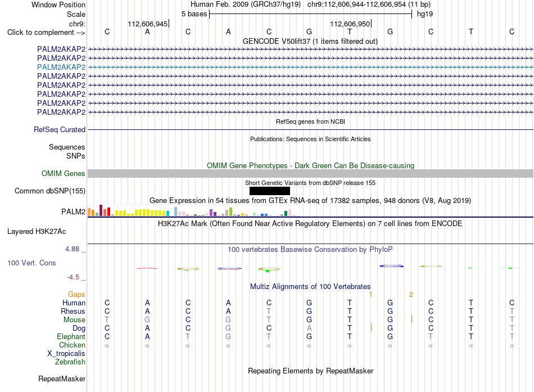Open the PALM2 GTEx tissue bar chart
This screenshot has width=534, height=392.
[193, 211]
